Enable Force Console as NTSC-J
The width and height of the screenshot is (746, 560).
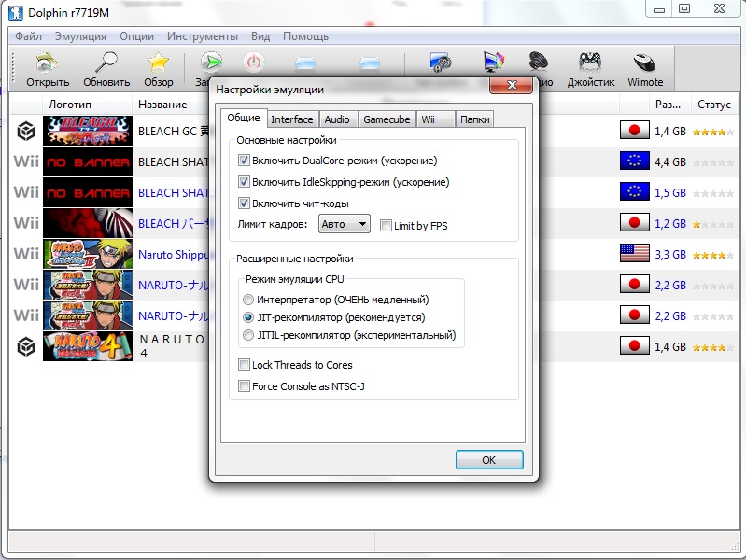tap(244, 385)
